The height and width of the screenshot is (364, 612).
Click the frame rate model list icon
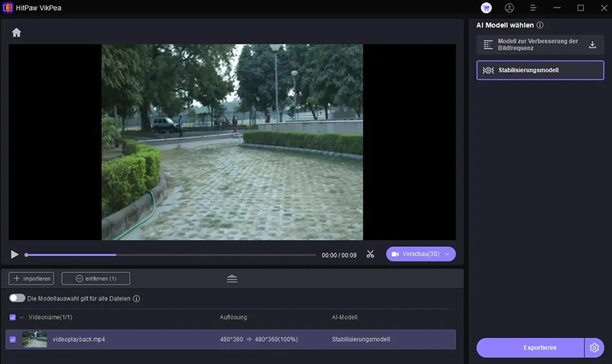click(488, 44)
